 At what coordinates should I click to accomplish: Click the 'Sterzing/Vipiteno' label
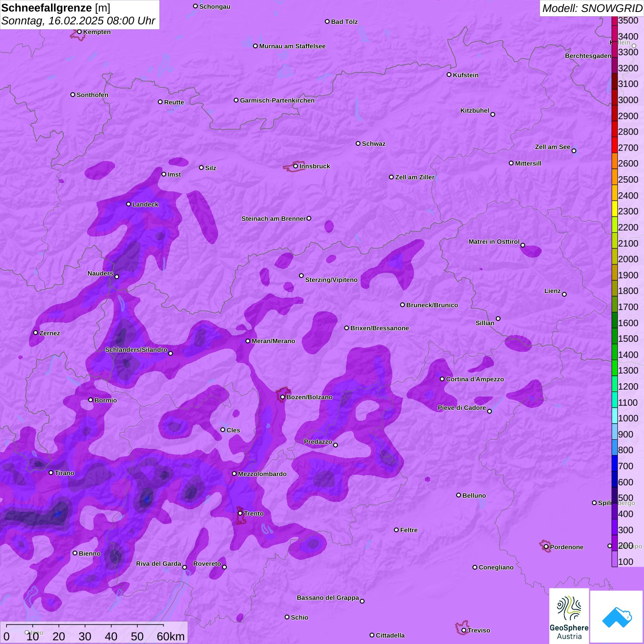(x=331, y=280)
